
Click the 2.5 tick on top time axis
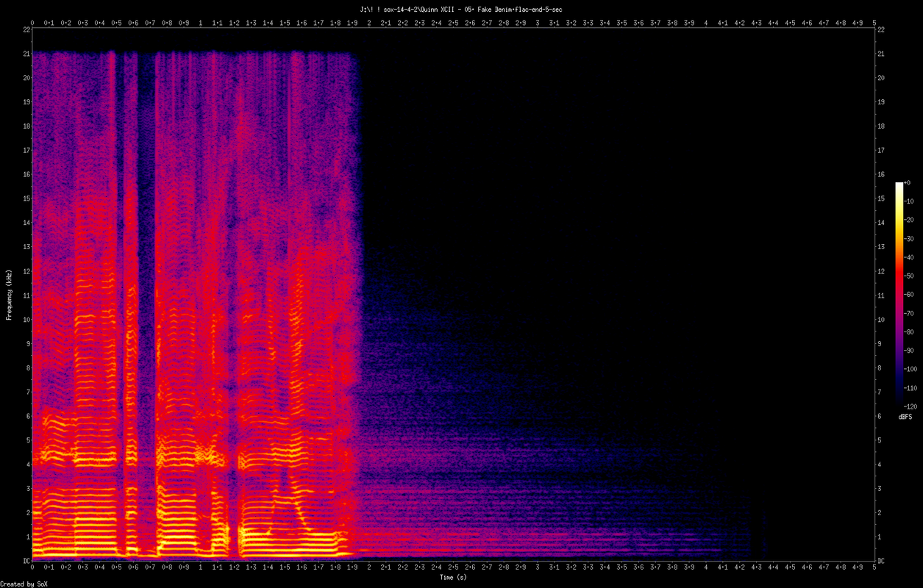coord(453,23)
